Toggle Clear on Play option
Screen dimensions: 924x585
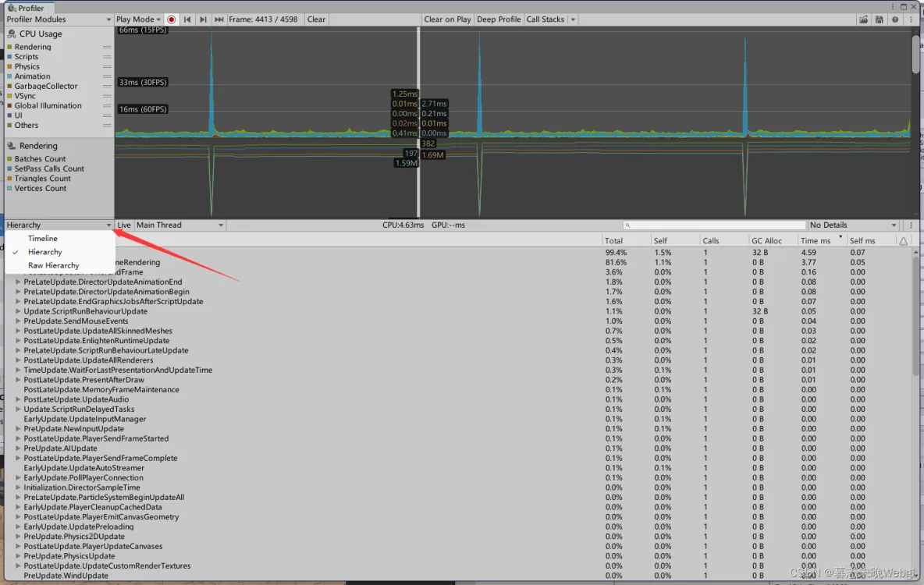(x=447, y=19)
